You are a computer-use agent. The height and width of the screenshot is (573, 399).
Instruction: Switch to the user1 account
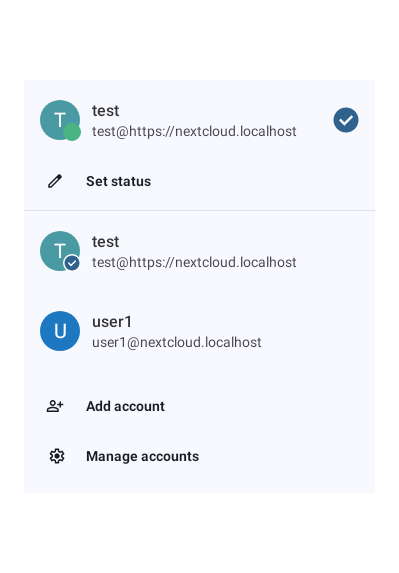coord(200,331)
